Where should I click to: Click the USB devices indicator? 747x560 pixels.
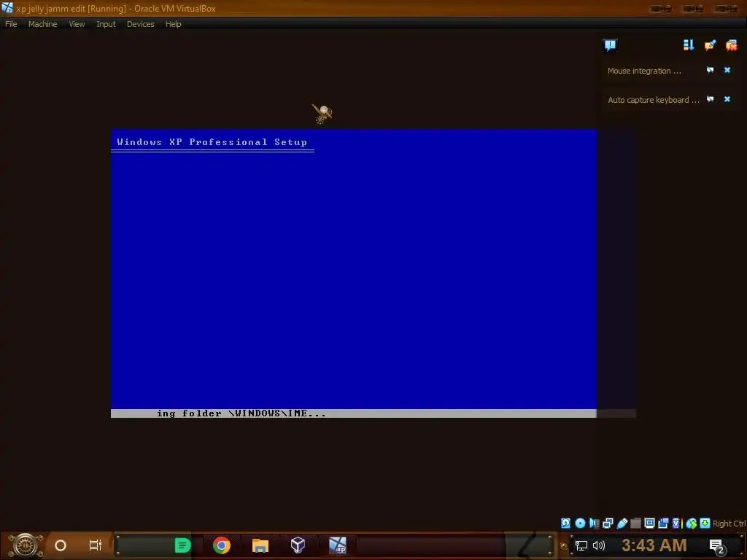(x=622, y=524)
